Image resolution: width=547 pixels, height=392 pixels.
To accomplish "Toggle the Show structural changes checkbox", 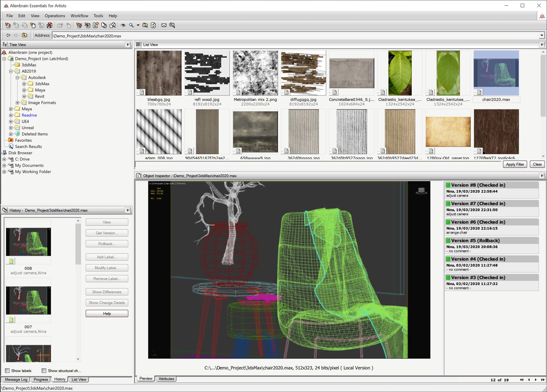I will (44, 371).
